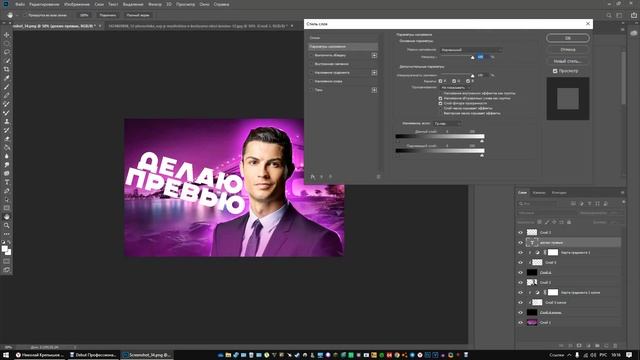Open the search icon in top right
Screen dimensions: 640x360
(609, 15)
